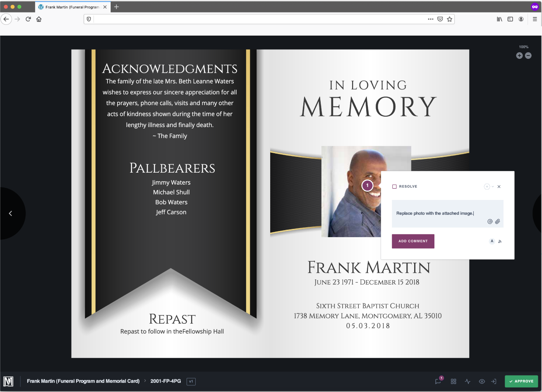The image size is (542, 392).
Task: Click the pallbearer name 'Bob Waters'
Action: (x=171, y=202)
